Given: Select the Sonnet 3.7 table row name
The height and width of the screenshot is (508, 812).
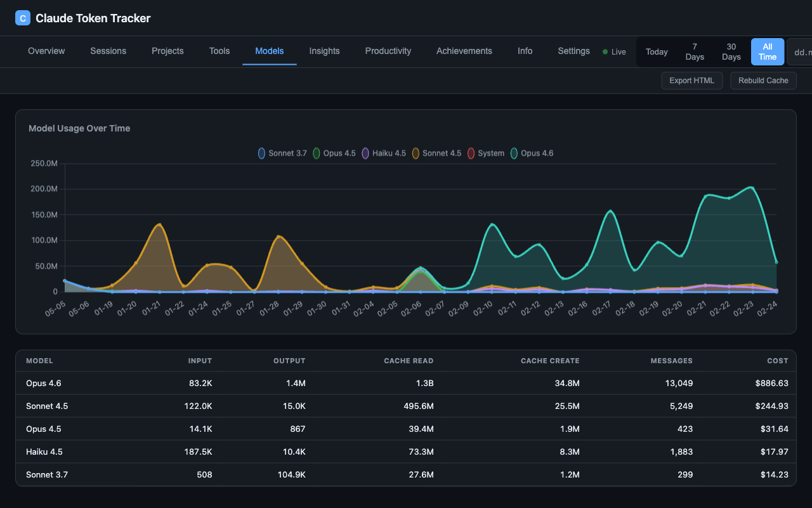Looking at the screenshot, I should (x=47, y=474).
